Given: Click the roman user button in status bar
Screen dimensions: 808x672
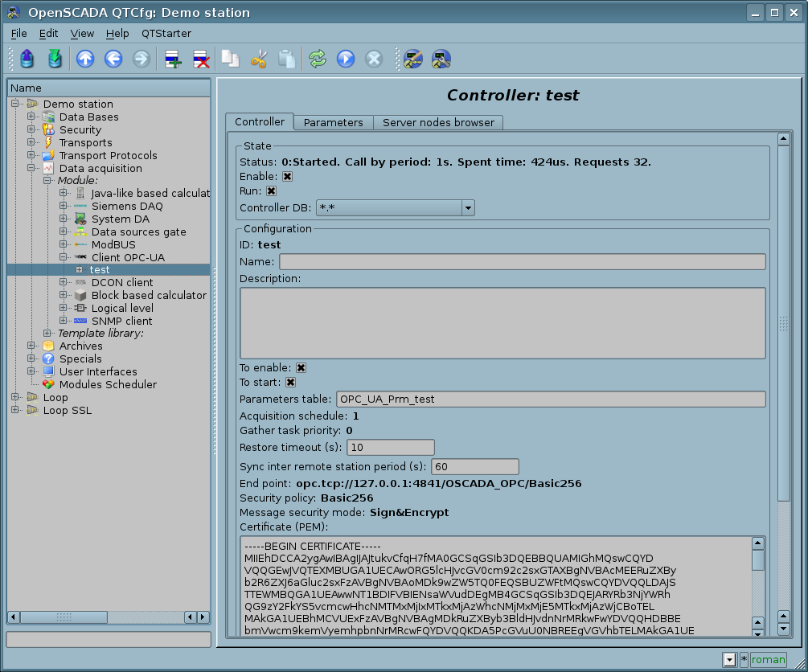Looking at the screenshot, I should coord(768,660).
